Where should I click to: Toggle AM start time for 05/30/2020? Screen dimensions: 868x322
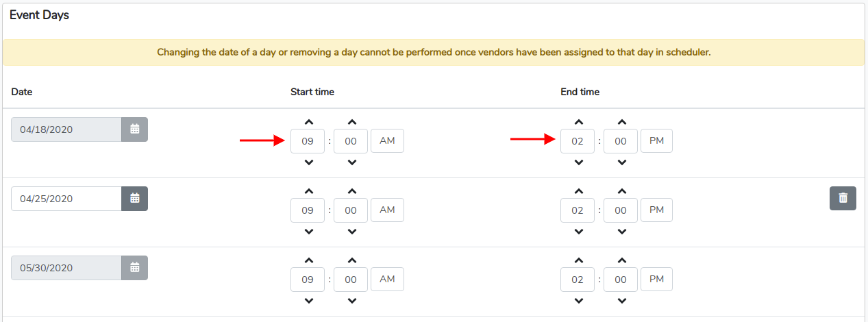coord(387,279)
